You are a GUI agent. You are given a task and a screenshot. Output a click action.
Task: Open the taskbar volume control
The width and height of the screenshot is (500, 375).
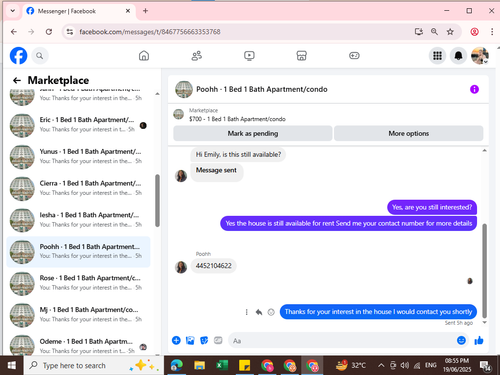coord(405,366)
